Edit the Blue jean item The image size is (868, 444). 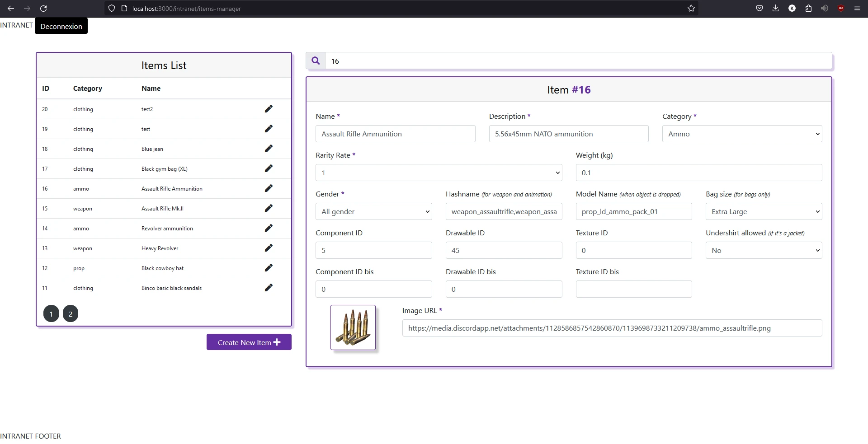(x=269, y=149)
